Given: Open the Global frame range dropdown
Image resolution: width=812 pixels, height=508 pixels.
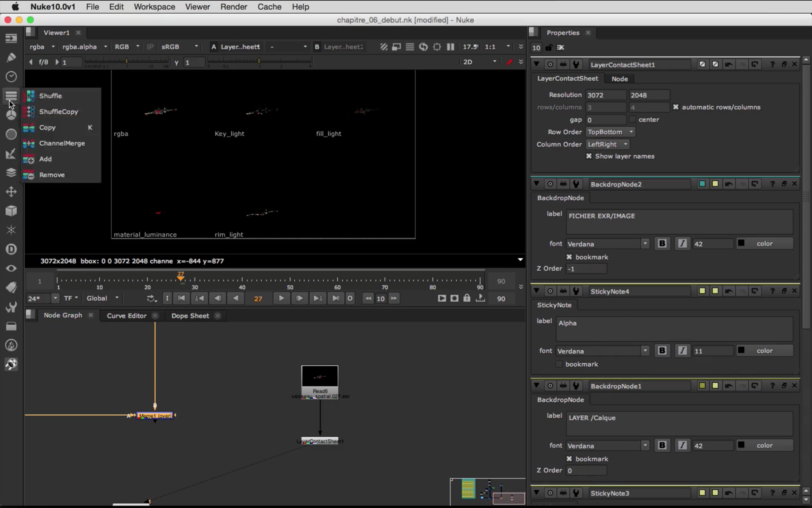Looking at the screenshot, I should pyautogui.click(x=103, y=298).
